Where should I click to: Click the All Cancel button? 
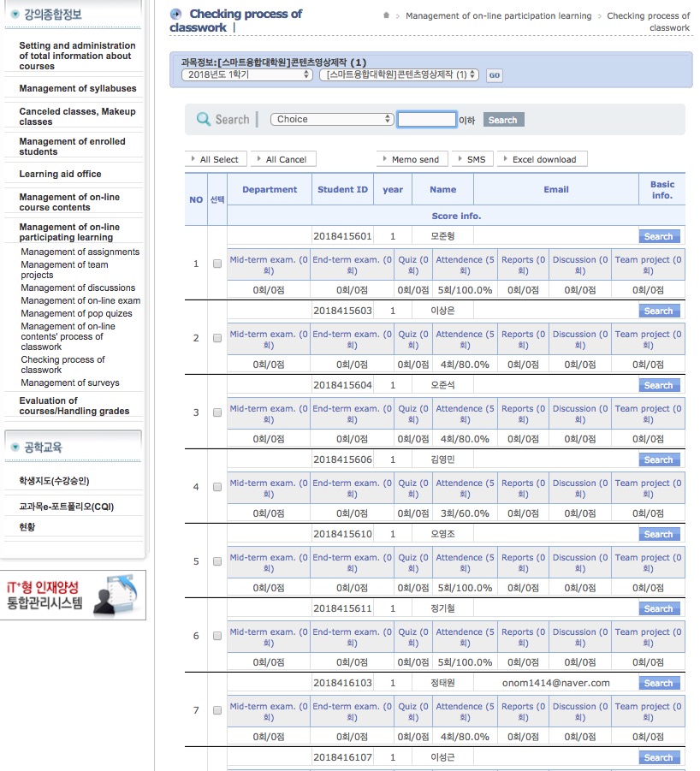[x=283, y=159]
